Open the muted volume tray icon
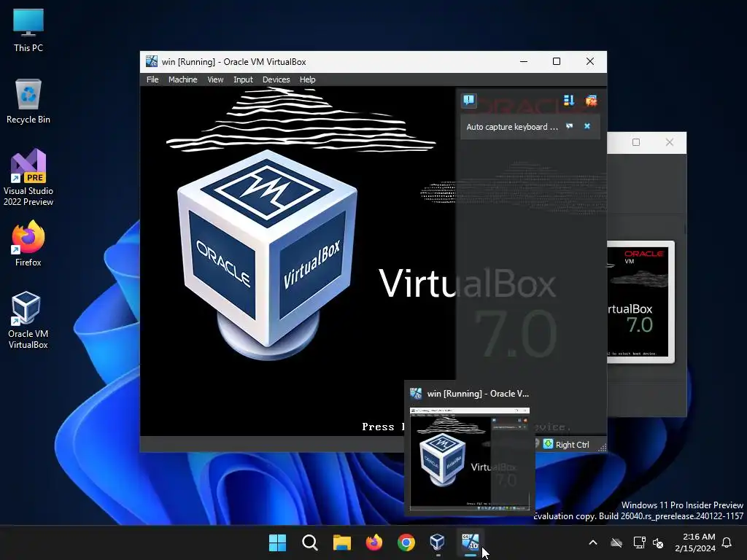The image size is (747, 560). click(x=658, y=542)
